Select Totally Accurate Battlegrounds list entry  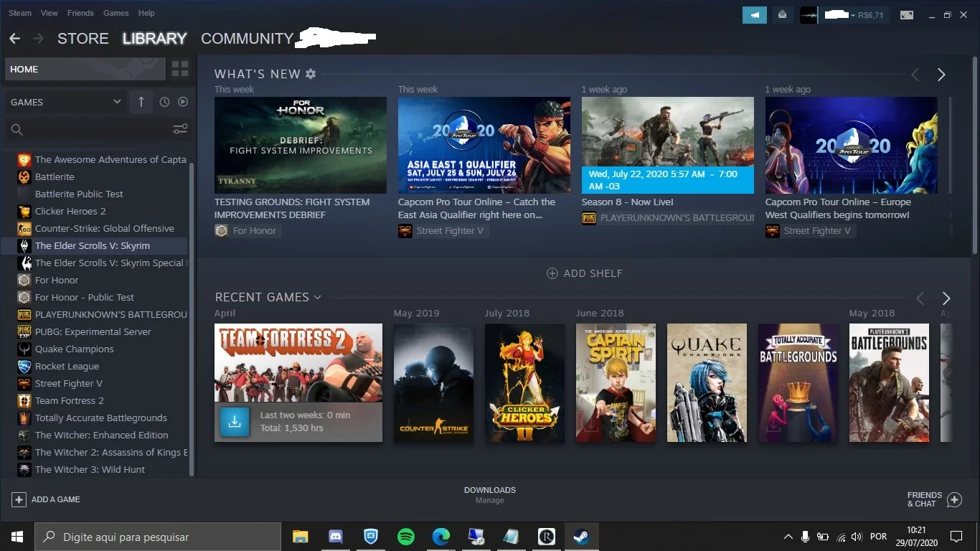pyautogui.click(x=102, y=418)
